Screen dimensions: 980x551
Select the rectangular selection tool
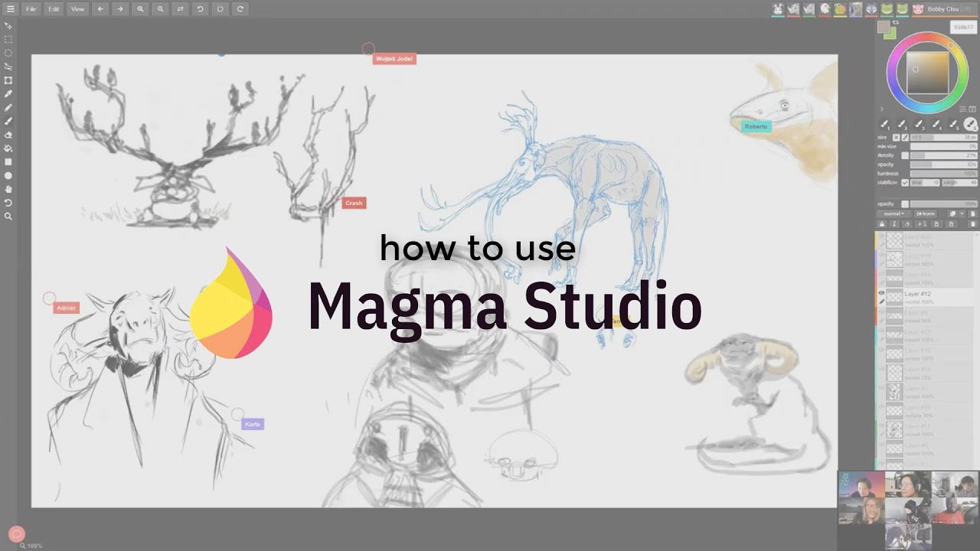click(x=8, y=39)
